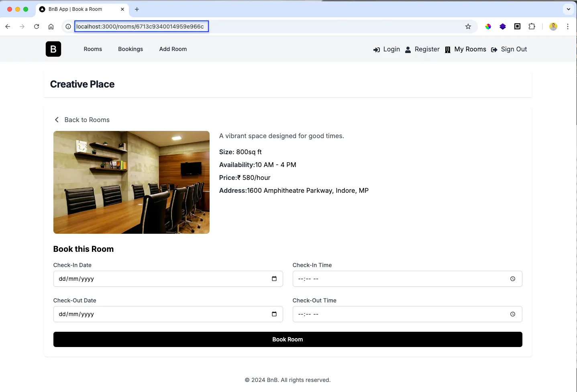Click the Check-In Time label
Viewport: 577px width, 392px height.
coord(312,265)
